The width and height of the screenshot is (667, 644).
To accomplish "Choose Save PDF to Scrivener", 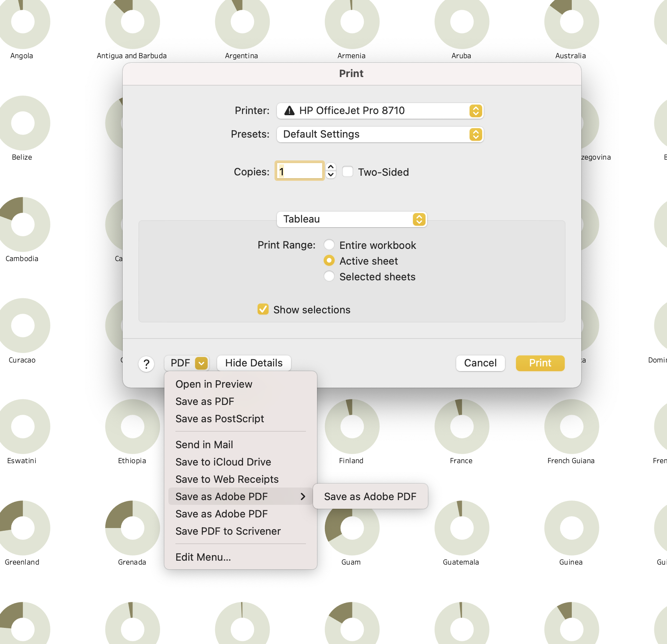I will (x=228, y=531).
